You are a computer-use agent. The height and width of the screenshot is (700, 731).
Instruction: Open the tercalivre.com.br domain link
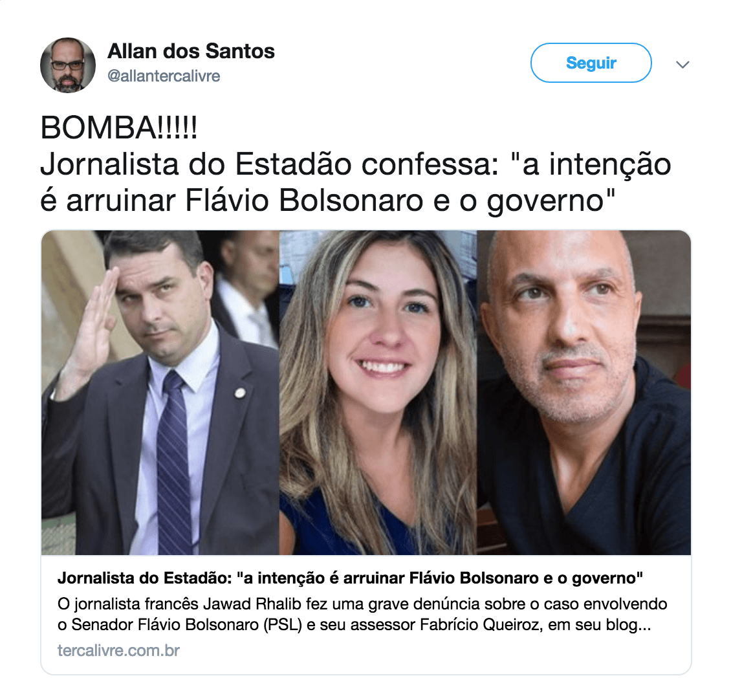point(118,651)
